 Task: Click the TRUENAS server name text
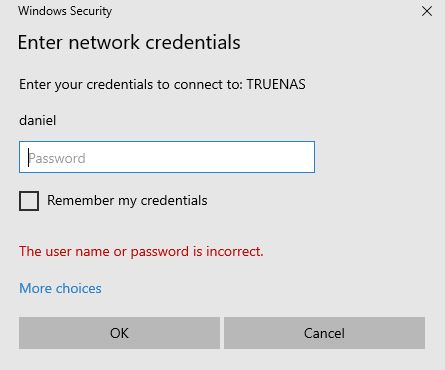pos(276,84)
